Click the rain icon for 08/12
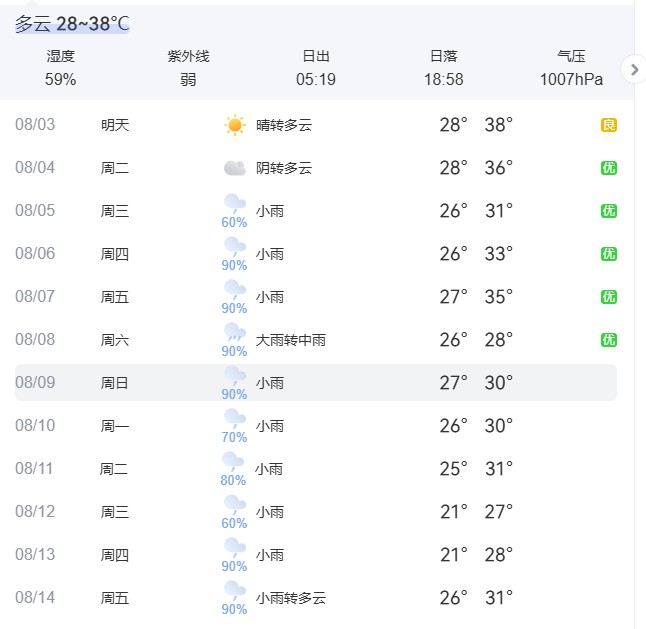 (x=235, y=505)
